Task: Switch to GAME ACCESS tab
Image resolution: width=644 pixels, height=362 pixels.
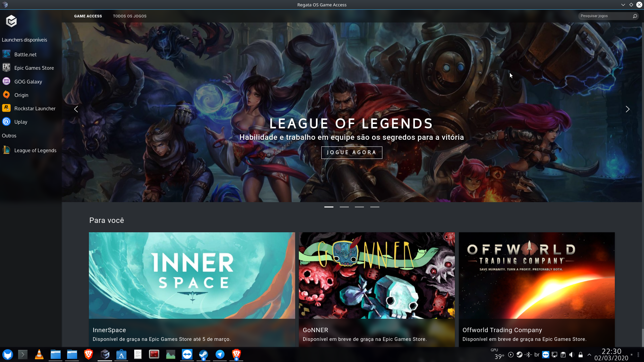Action: coord(88,16)
